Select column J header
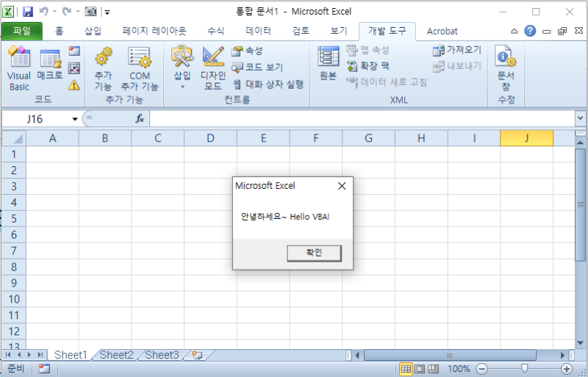The image size is (588, 377). pos(526,138)
